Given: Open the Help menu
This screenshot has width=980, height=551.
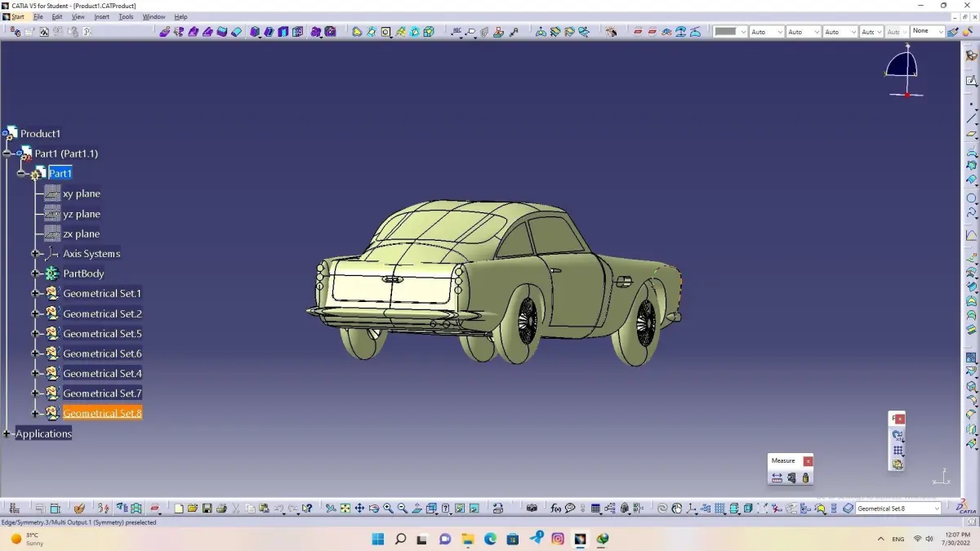Looking at the screenshot, I should pyautogui.click(x=180, y=16).
